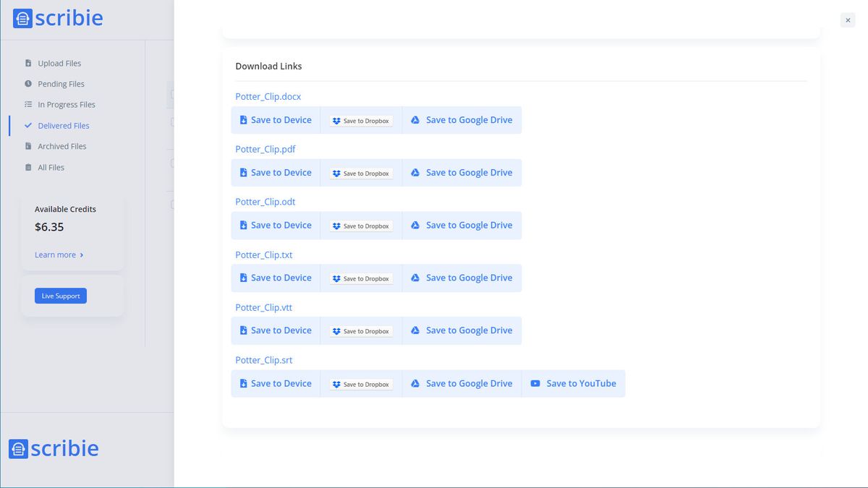Click the Pending Files clock icon
The image size is (868, 488).
pyautogui.click(x=28, y=84)
